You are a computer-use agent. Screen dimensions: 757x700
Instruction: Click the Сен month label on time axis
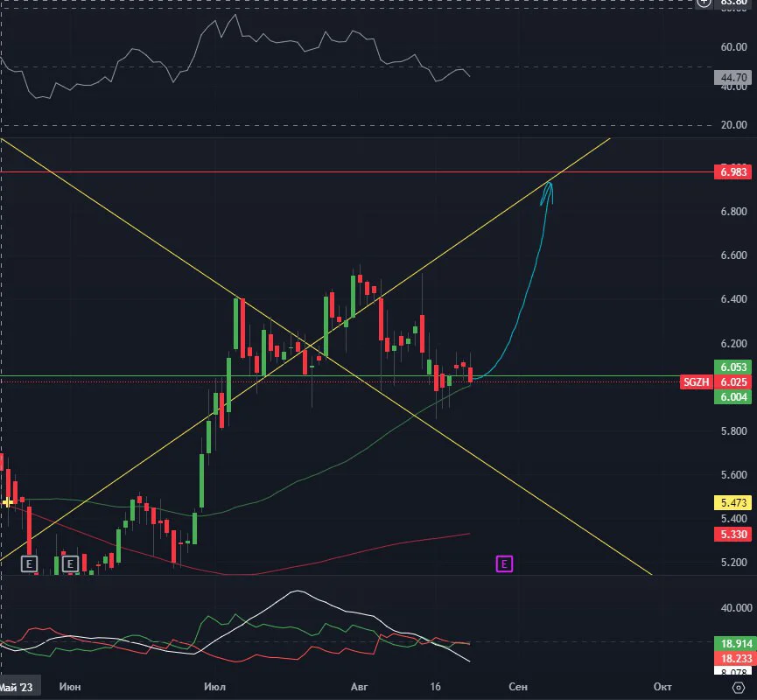coord(517,687)
